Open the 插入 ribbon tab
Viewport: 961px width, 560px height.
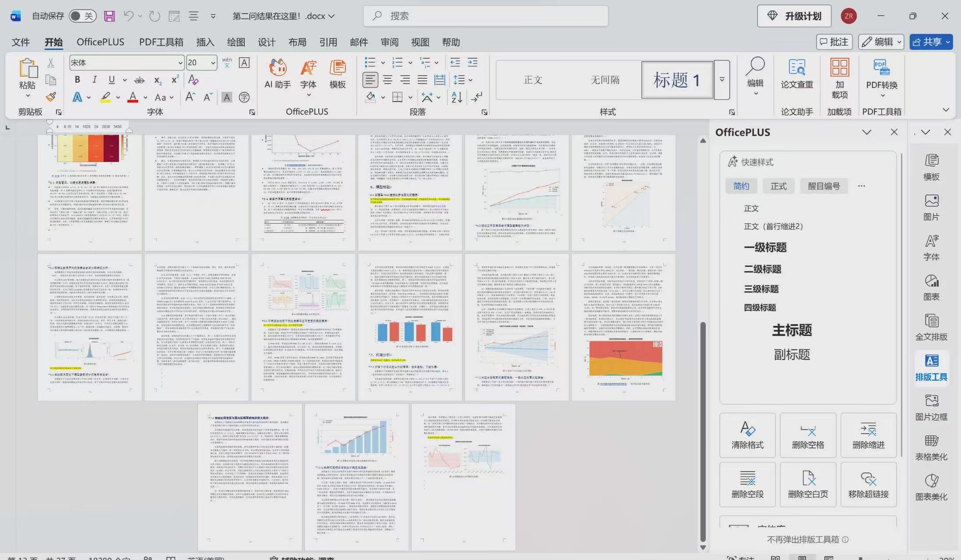205,42
